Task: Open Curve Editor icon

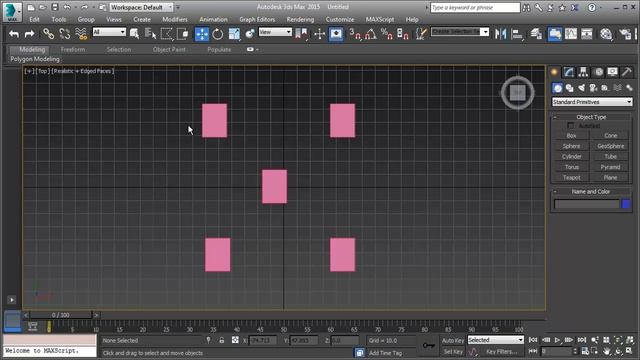Action: (571, 34)
